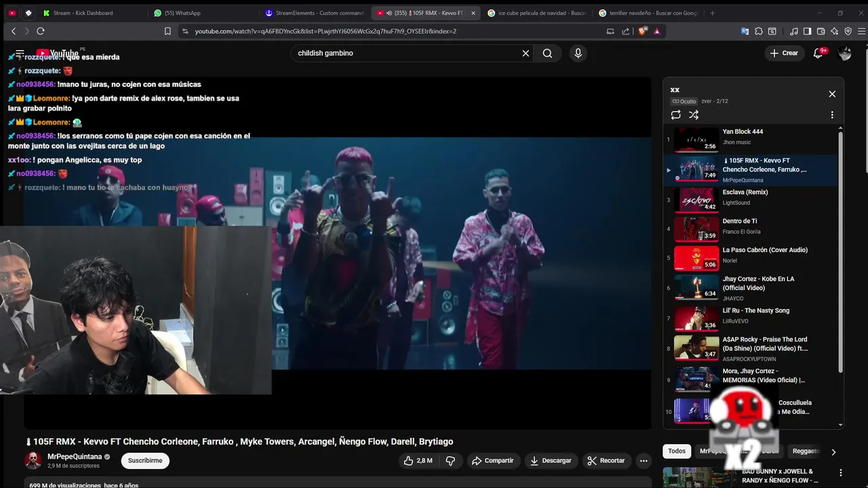
Task: Open the Google Translate extension
Action: 745,31
